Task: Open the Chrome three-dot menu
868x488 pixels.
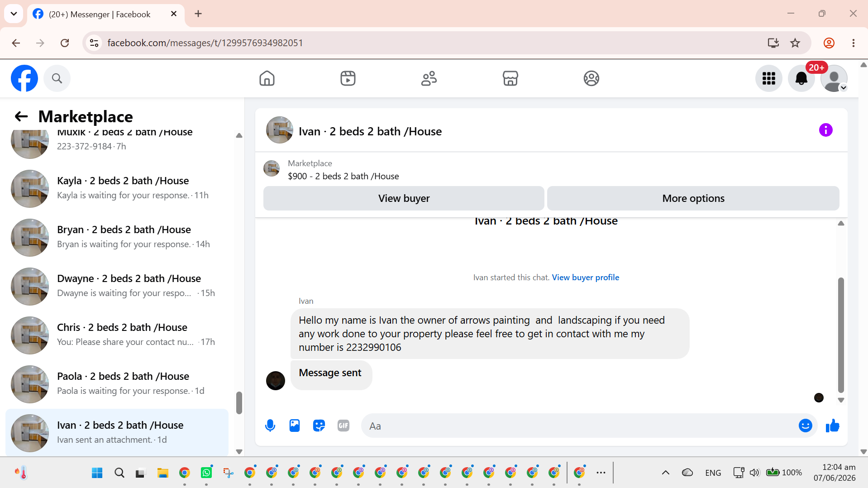Action: [854, 43]
